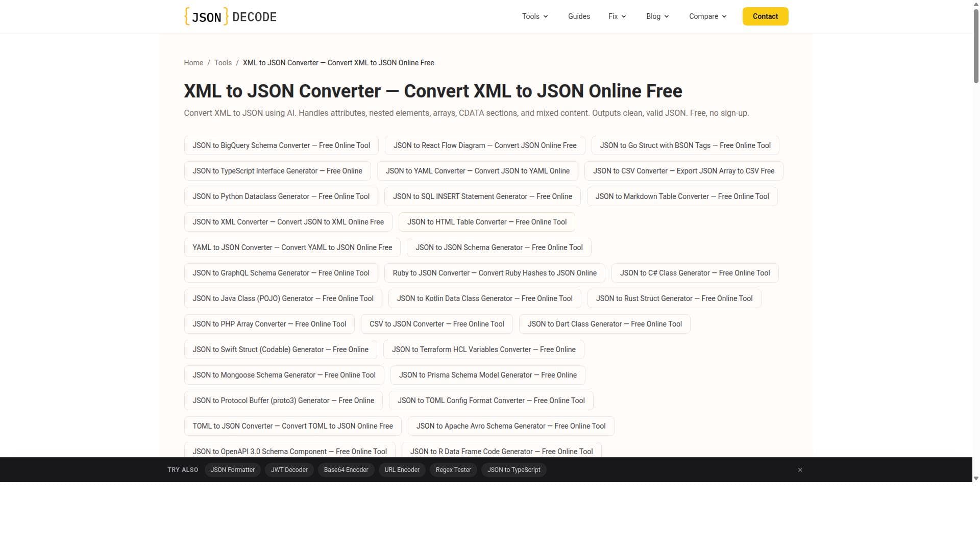Open JSON Formatter from Try Also bar
This screenshot has width=980, height=551.
[x=233, y=470]
